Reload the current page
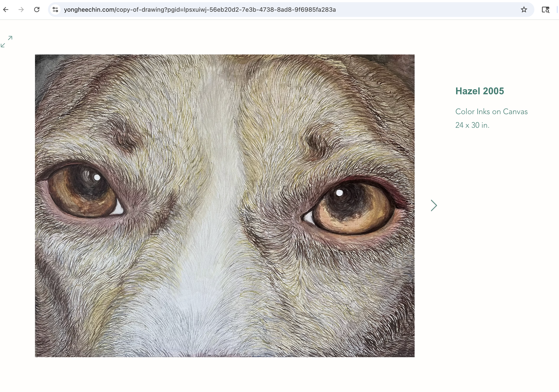 [x=37, y=10]
